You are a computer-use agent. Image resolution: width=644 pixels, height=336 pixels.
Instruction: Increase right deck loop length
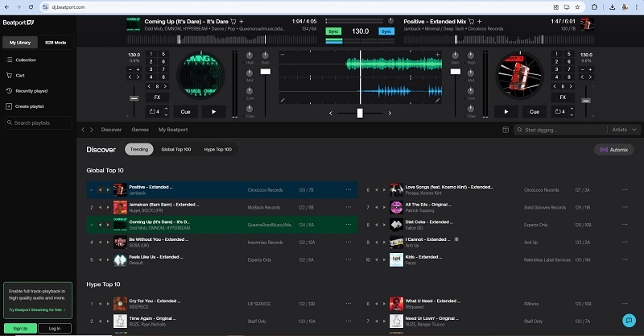[x=572, y=109]
